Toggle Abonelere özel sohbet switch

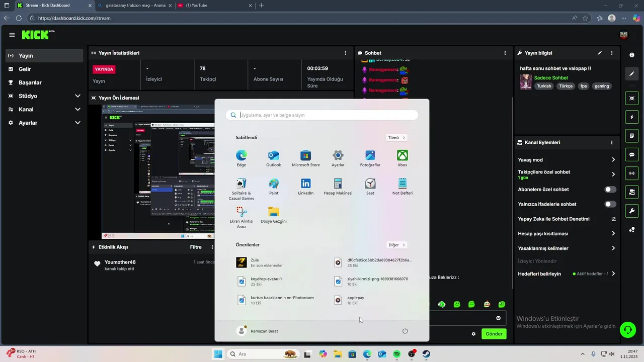[x=610, y=190]
